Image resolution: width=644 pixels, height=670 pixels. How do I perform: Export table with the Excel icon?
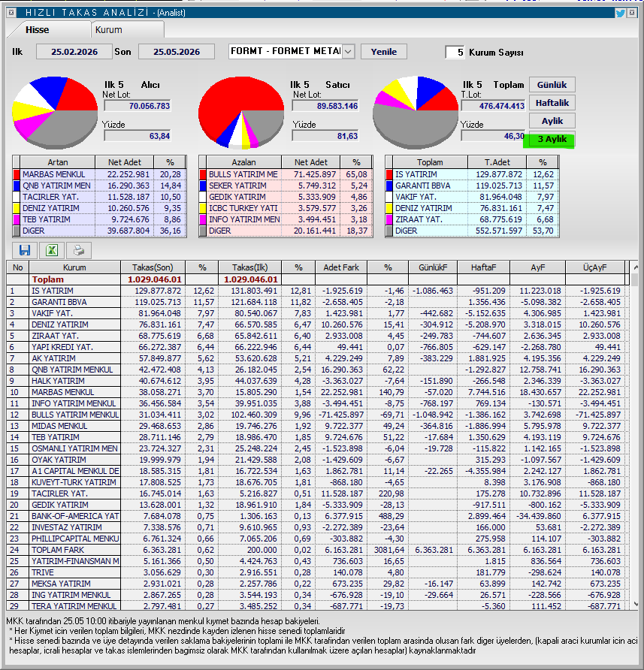pos(52,250)
